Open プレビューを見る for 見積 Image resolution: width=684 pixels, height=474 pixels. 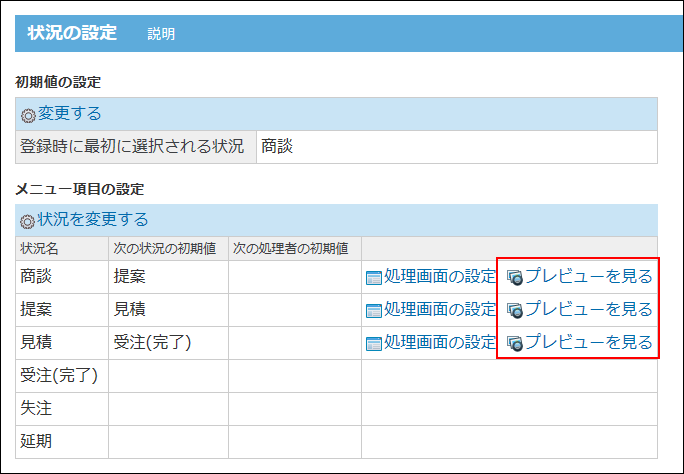[x=588, y=342]
